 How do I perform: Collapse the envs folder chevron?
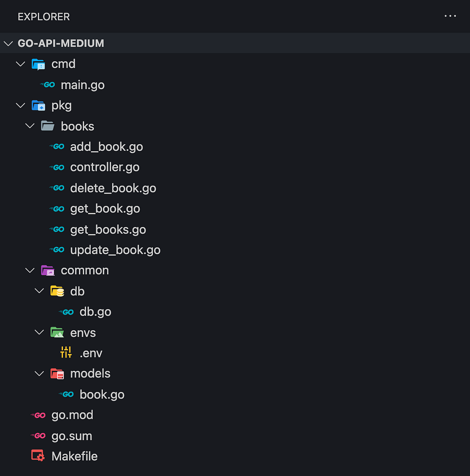tap(39, 333)
